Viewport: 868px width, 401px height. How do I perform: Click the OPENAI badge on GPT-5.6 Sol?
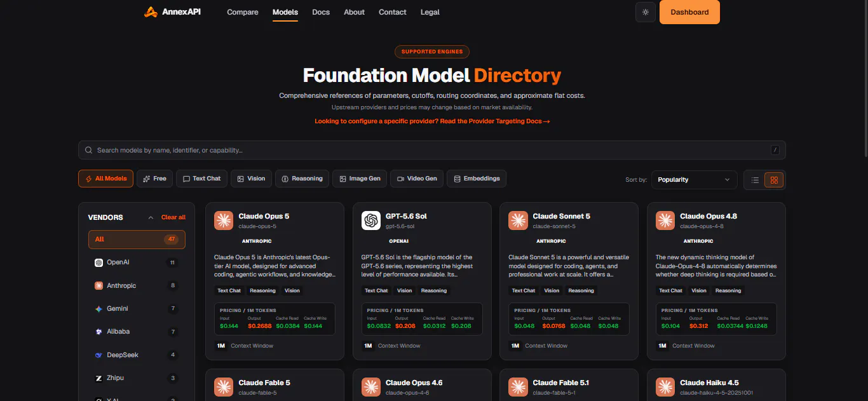pos(398,241)
